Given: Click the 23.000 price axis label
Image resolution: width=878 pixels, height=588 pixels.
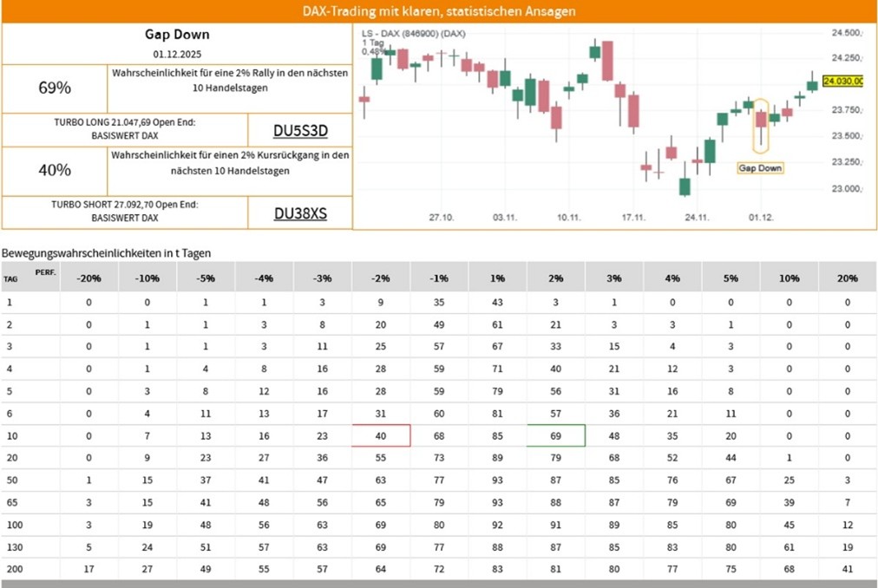Looking at the screenshot, I should (845, 188).
